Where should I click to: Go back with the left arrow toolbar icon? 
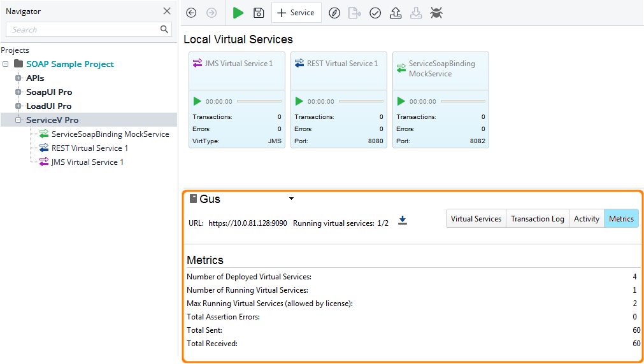click(191, 13)
